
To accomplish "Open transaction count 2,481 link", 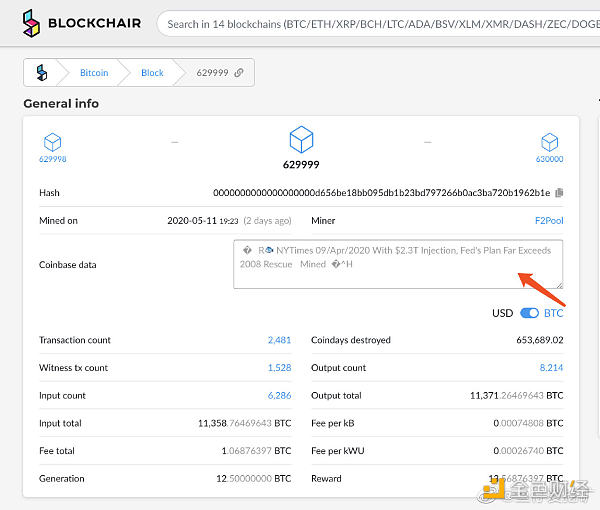I will (x=279, y=340).
